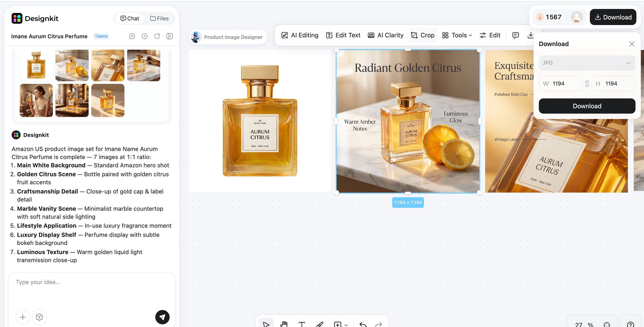Screen dimensions: 644x327
Task: Click the cube icon in chat box
Action: [x=39, y=317]
